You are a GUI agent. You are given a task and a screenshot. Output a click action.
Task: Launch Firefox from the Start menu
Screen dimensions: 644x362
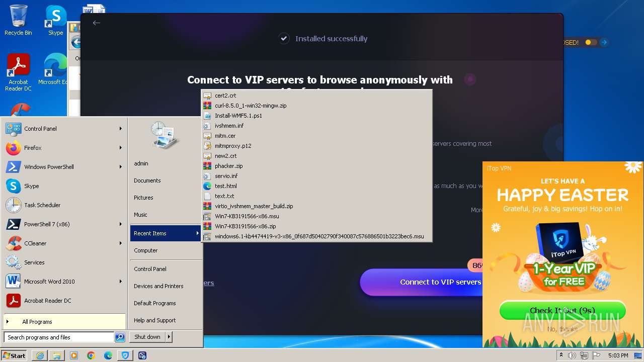[64, 148]
